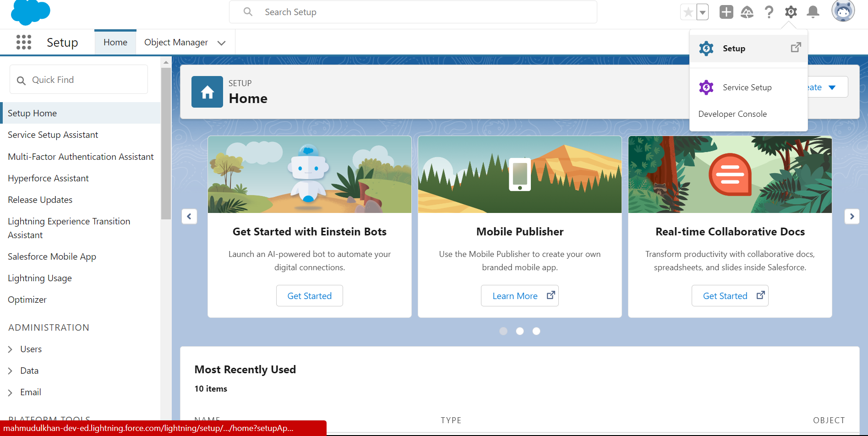
Task: Open Optimizer in sidebar
Action: (x=27, y=300)
